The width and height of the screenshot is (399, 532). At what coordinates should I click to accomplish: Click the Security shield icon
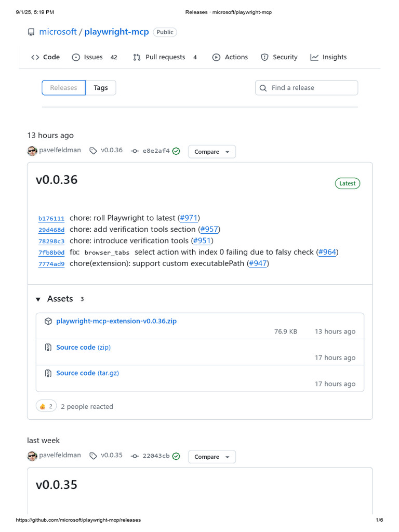[x=264, y=57]
